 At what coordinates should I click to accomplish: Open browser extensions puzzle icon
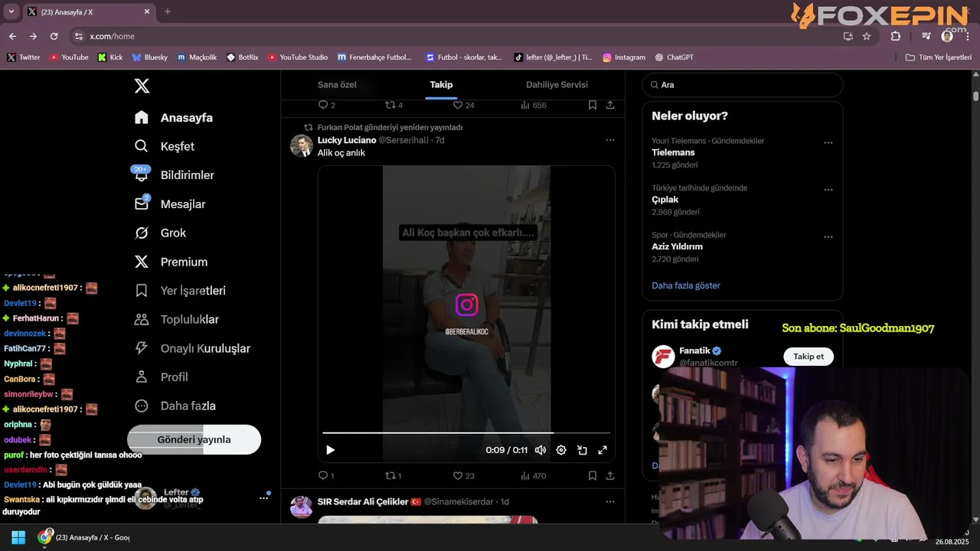896,36
